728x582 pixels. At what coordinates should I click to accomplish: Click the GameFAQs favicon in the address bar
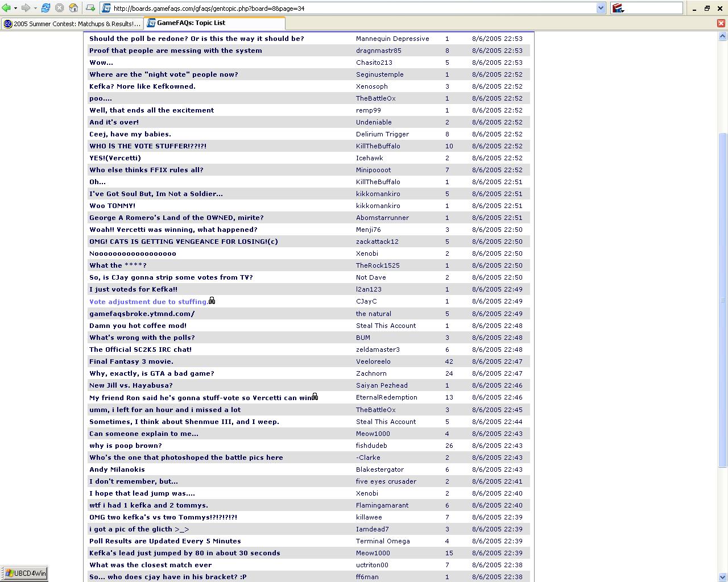(106, 8)
